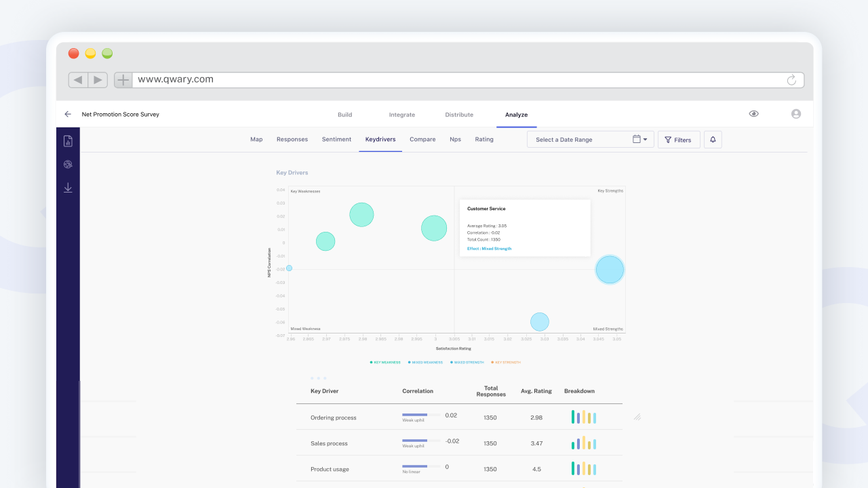868x488 pixels.
Task: Toggle Mixed Strength legend series
Action: [467, 363]
